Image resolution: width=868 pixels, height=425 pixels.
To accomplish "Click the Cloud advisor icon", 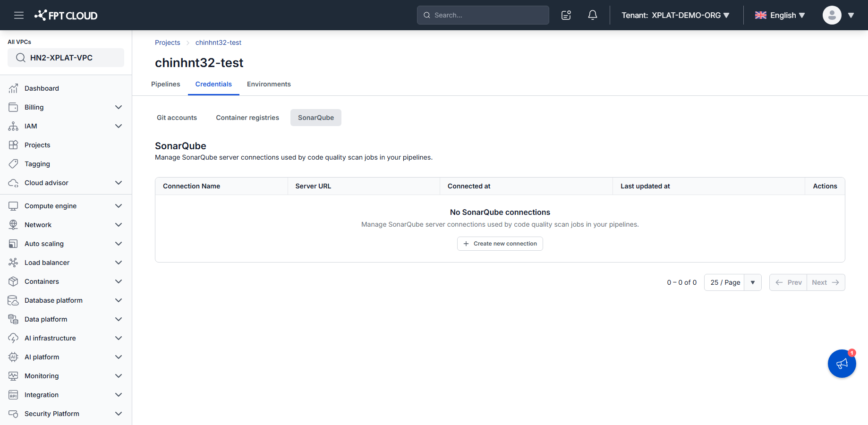I will click(13, 183).
